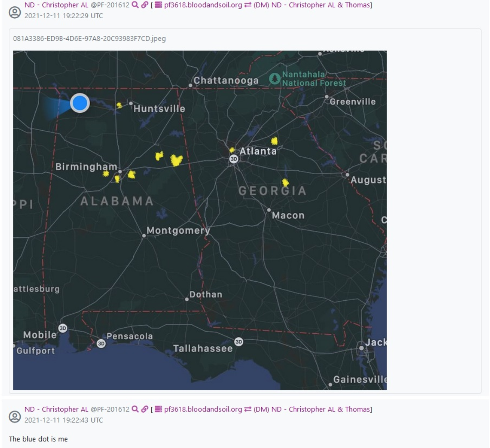This screenshot has width=490, height=448.
Task: Click the search icon in the first message header
Action: 135,5
